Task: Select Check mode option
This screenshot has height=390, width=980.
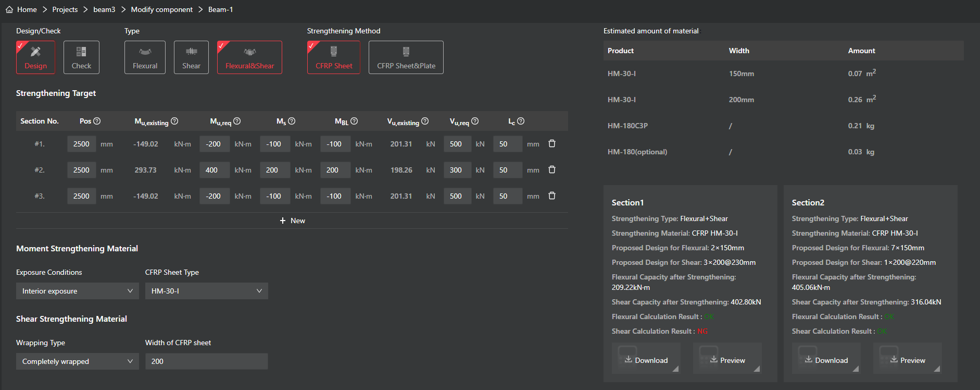Action: (x=81, y=57)
